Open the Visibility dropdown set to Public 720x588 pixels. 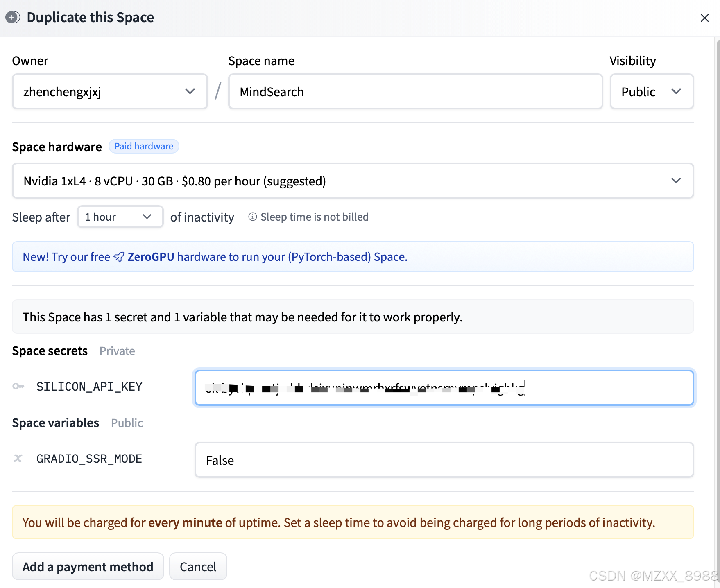pyautogui.click(x=651, y=91)
